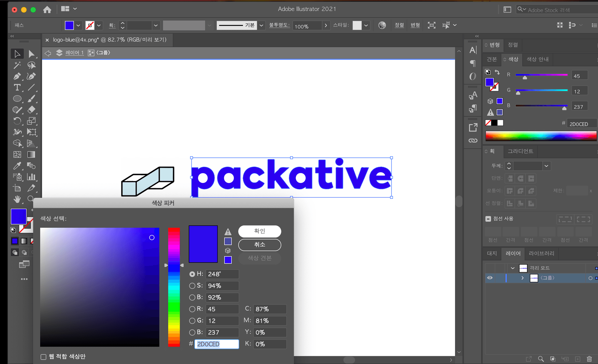Viewport: 598px width, 364px height.
Task: Open the 색상 안내 tab
Action: pyautogui.click(x=538, y=59)
